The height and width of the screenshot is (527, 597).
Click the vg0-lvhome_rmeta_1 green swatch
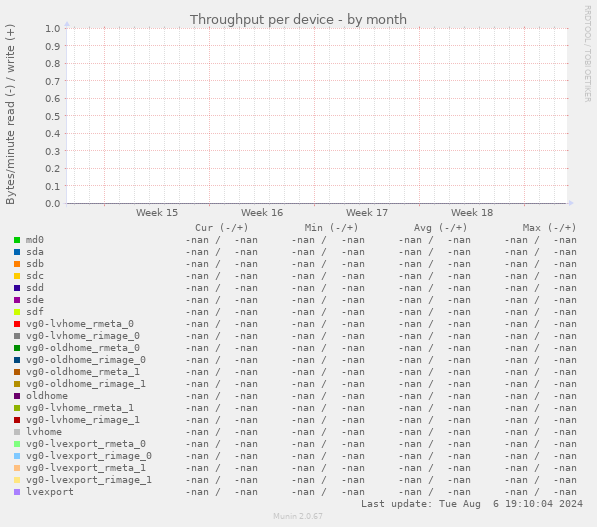click(17, 408)
